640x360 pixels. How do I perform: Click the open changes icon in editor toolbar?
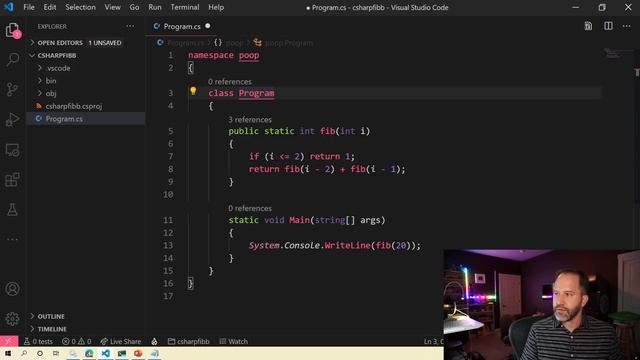[588, 26]
